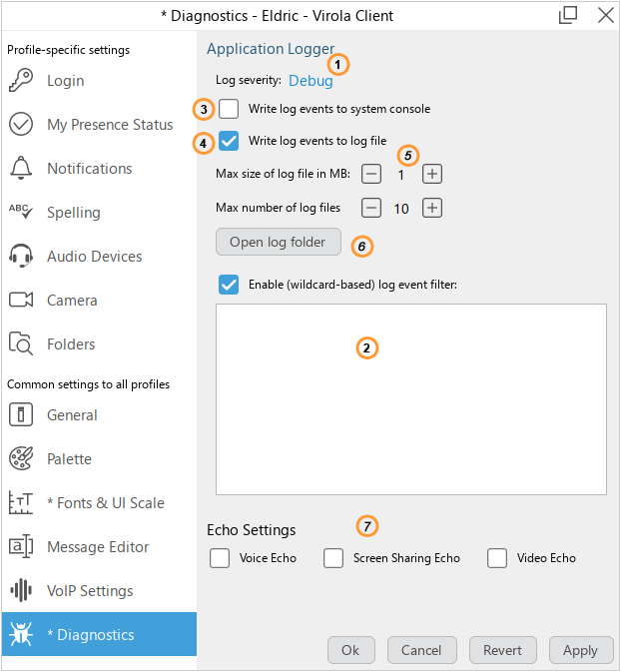Click the headset icon for Audio Devices

point(21,257)
